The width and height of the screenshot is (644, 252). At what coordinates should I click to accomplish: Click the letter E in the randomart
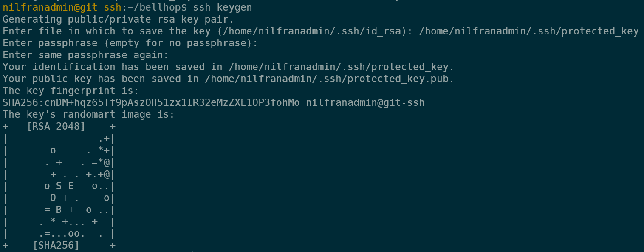point(71,186)
